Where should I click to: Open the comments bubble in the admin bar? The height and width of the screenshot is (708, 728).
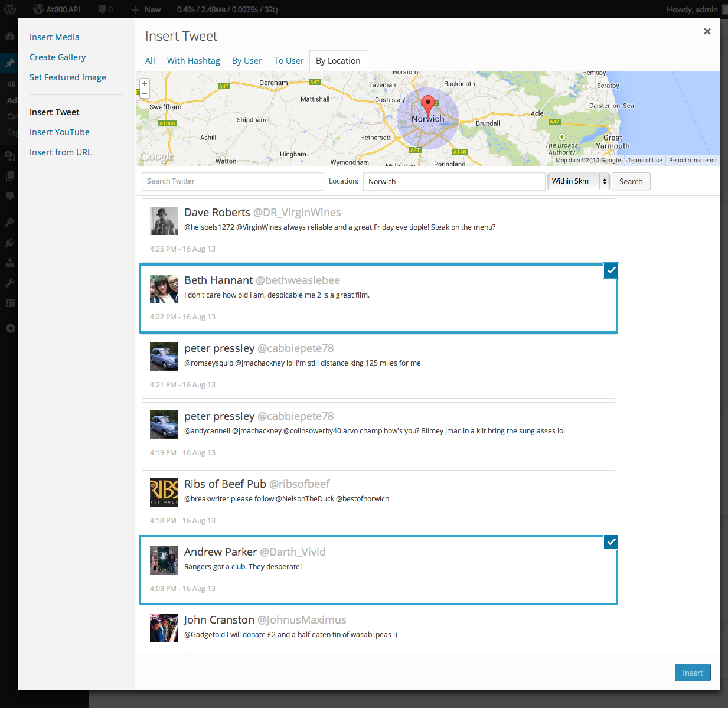(x=106, y=9)
